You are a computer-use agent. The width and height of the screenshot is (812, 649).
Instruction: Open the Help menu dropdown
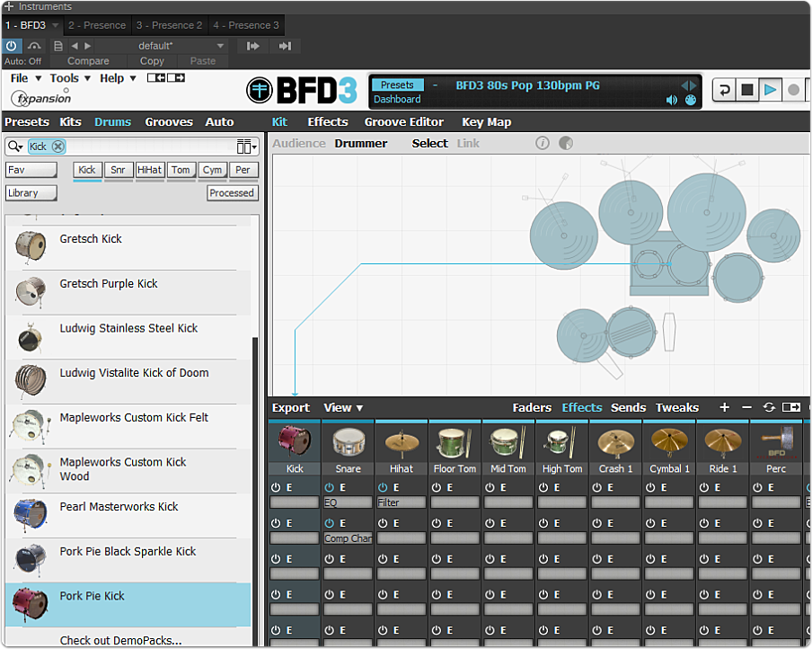[x=118, y=78]
